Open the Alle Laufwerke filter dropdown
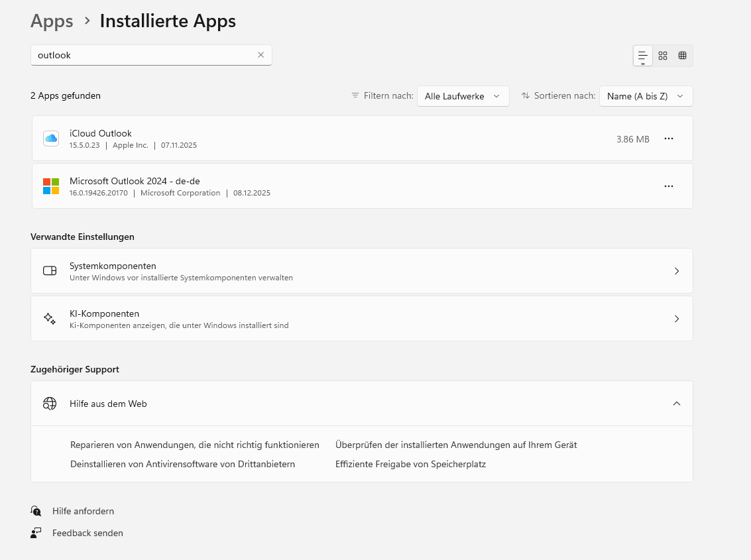The image size is (751, 560). click(463, 95)
